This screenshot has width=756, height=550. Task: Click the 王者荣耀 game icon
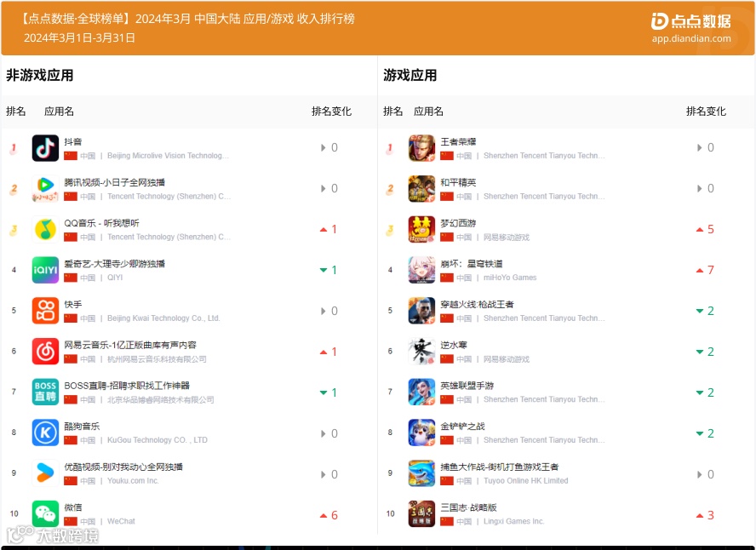[421, 148]
